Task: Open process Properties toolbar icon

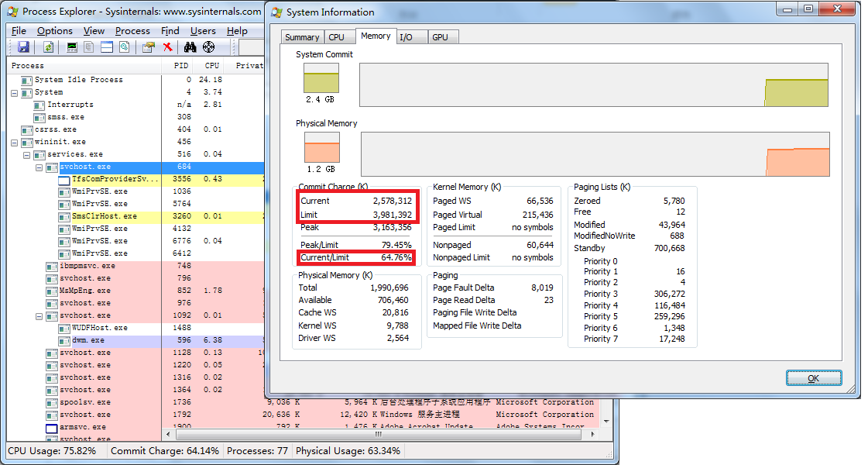Action: pyautogui.click(x=148, y=47)
